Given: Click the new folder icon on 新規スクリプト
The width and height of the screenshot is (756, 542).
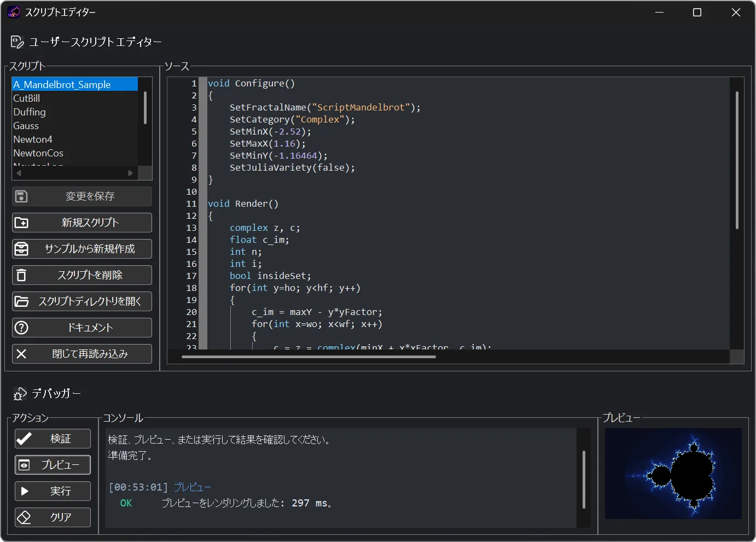Looking at the screenshot, I should [21, 223].
